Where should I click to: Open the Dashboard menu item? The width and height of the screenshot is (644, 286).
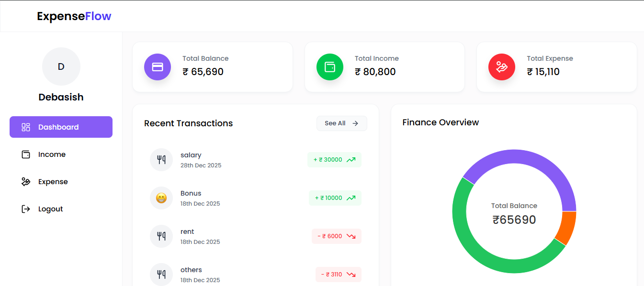tap(61, 127)
